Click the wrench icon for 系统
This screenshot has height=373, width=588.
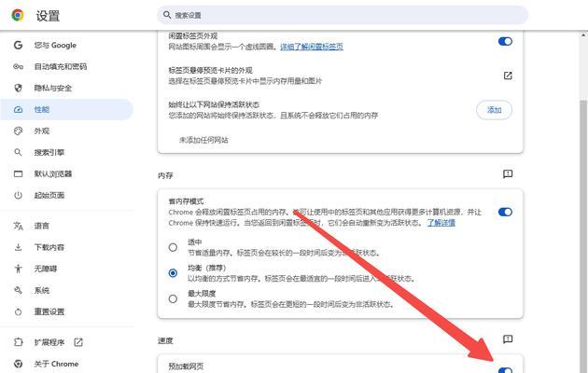[x=18, y=290]
